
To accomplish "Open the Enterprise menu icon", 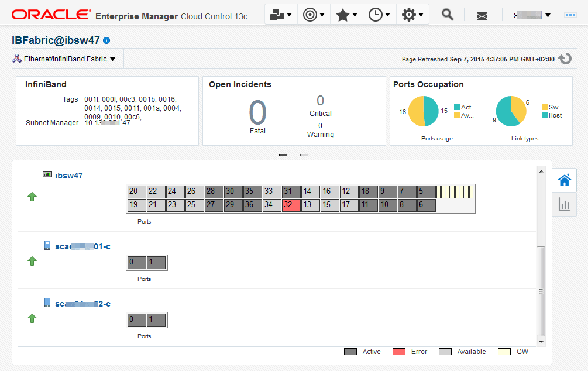I will pos(281,15).
